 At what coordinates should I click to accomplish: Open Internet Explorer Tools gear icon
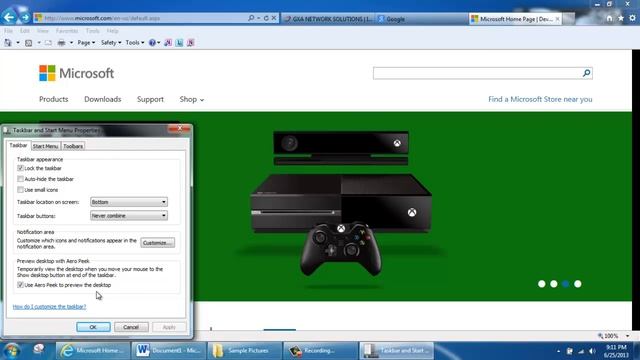632,18
